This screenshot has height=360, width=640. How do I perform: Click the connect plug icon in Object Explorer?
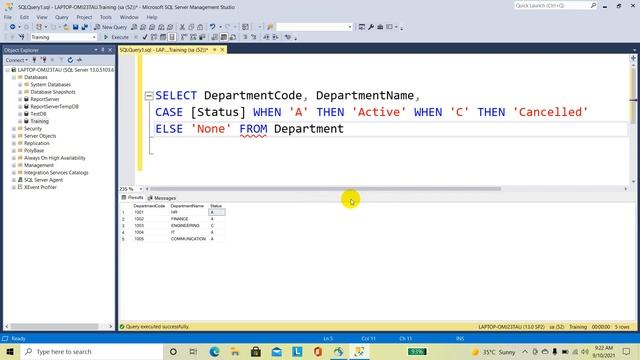pyautogui.click(x=34, y=60)
